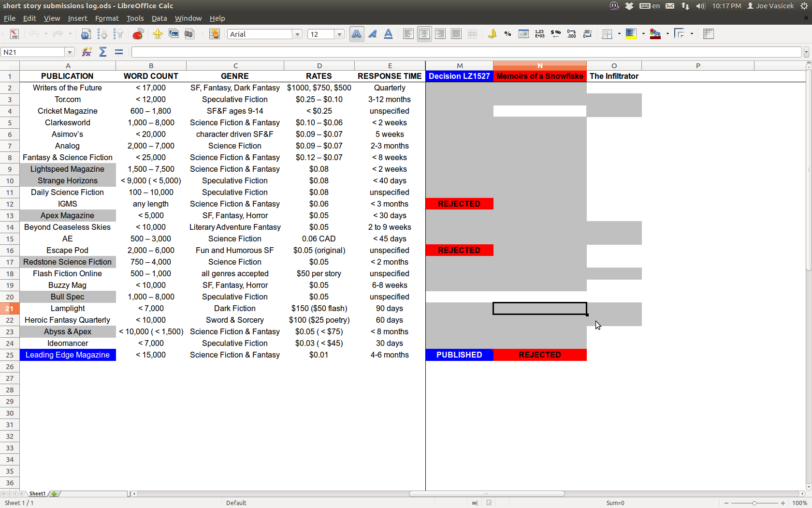Apply currency number format

[x=492, y=34]
